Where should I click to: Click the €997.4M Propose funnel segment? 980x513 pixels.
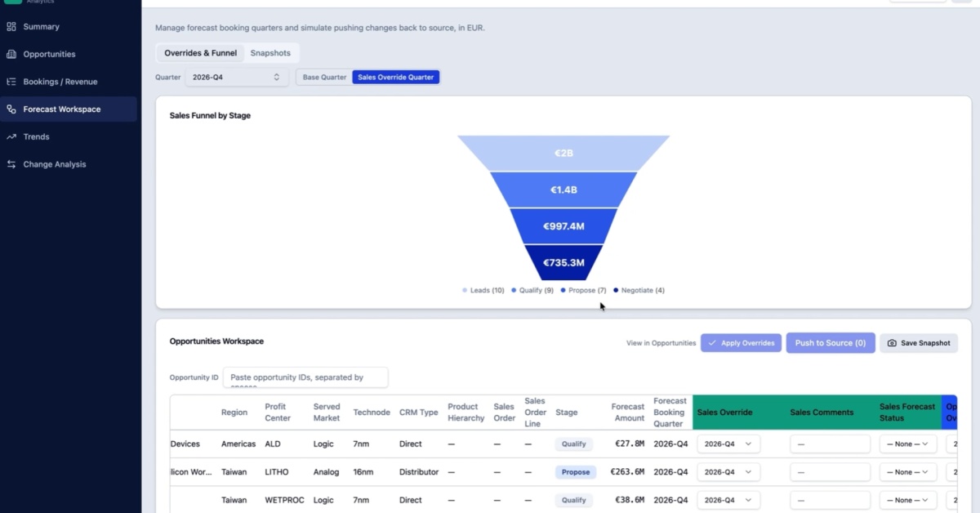563,226
